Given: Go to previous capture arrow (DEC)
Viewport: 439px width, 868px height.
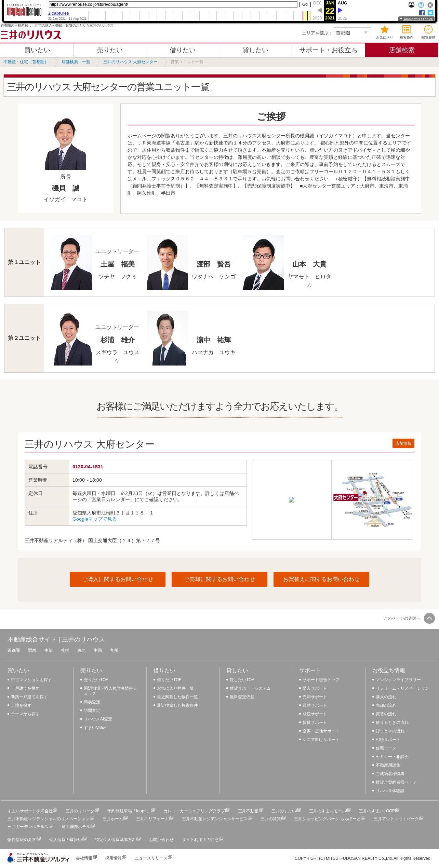Looking at the screenshot, I should [319, 10].
